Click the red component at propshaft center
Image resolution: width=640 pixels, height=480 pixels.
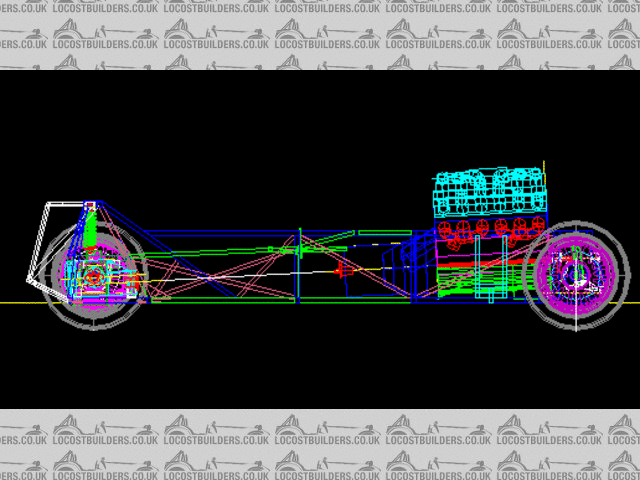346,270
